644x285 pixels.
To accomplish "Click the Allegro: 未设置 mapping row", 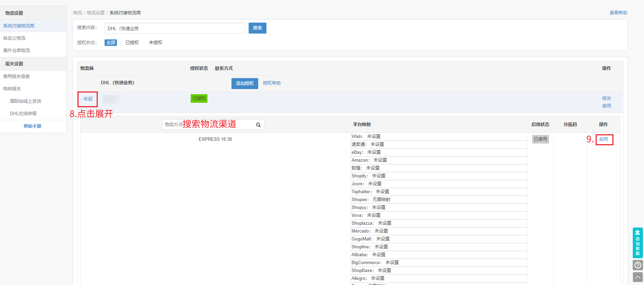I will [x=439, y=278].
